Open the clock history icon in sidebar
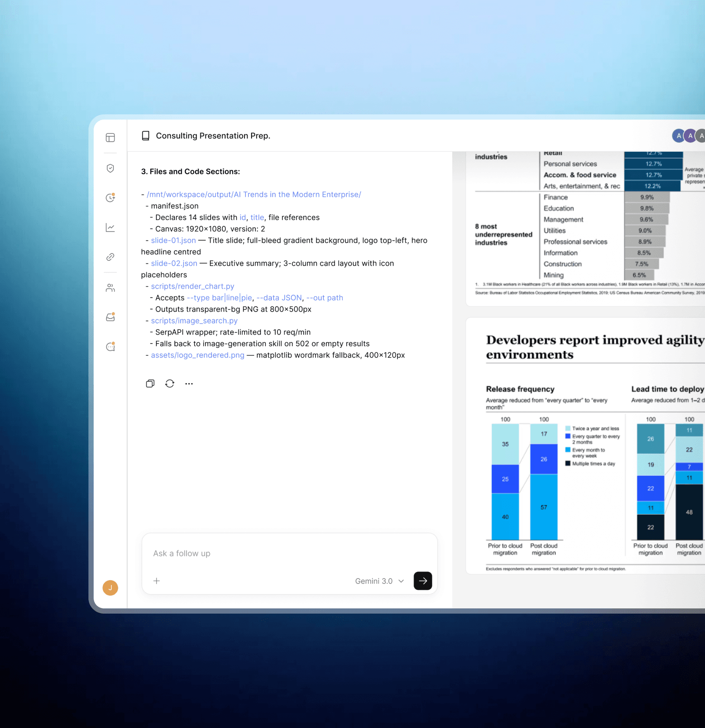 click(110, 198)
